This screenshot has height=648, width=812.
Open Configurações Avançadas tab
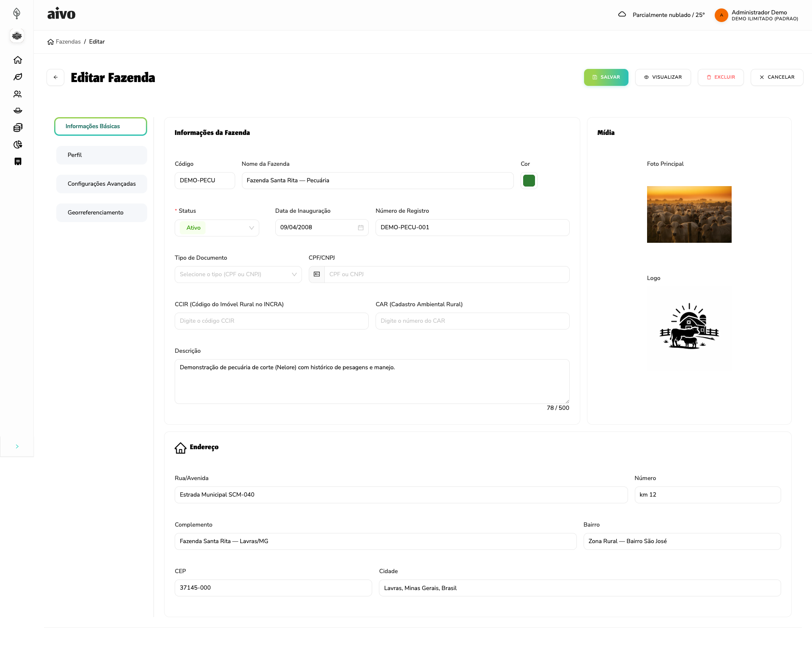click(x=101, y=184)
